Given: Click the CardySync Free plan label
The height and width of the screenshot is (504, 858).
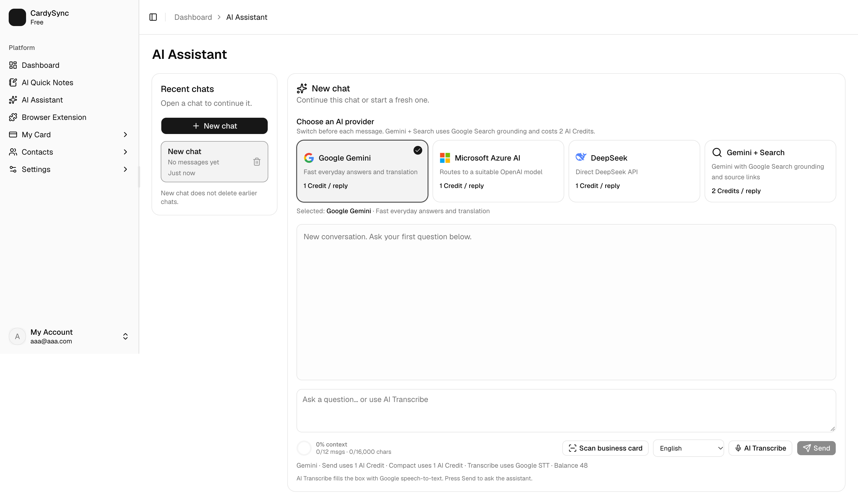Looking at the screenshot, I should click(x=37, y=22).
